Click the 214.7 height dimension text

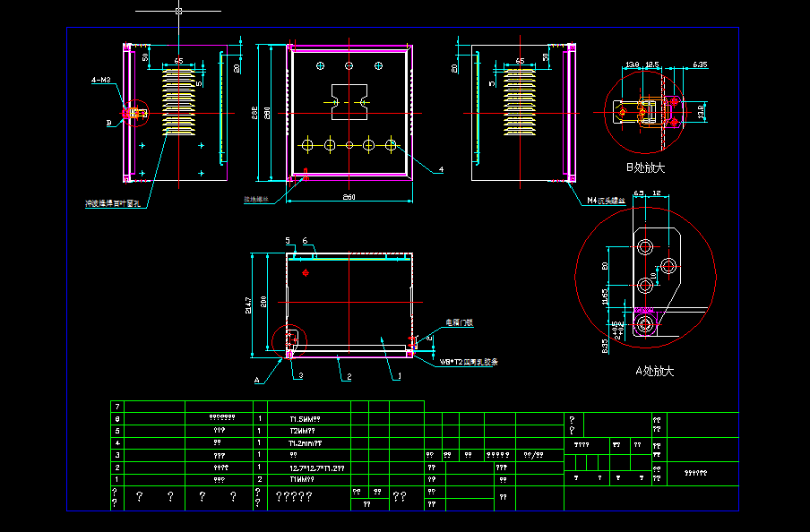pyautogui.click(x=248, y=305)
